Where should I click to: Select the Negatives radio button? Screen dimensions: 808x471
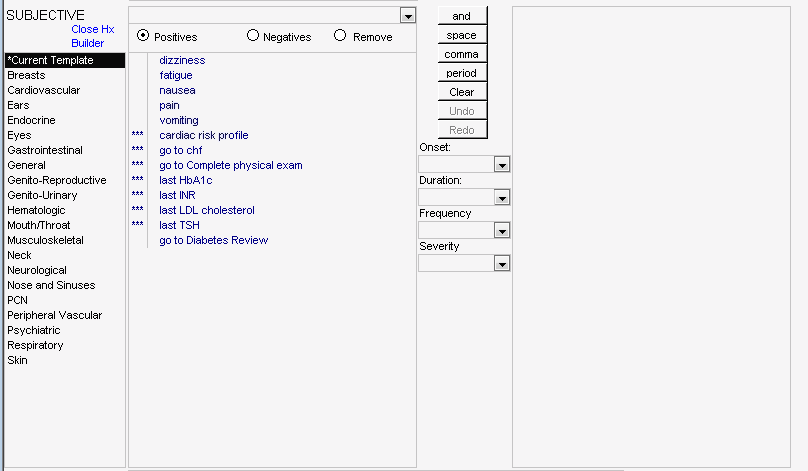click(x=252, y=36)
